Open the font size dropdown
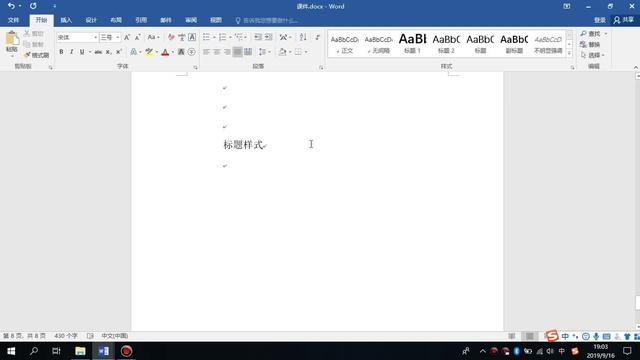 coord(118,37)
